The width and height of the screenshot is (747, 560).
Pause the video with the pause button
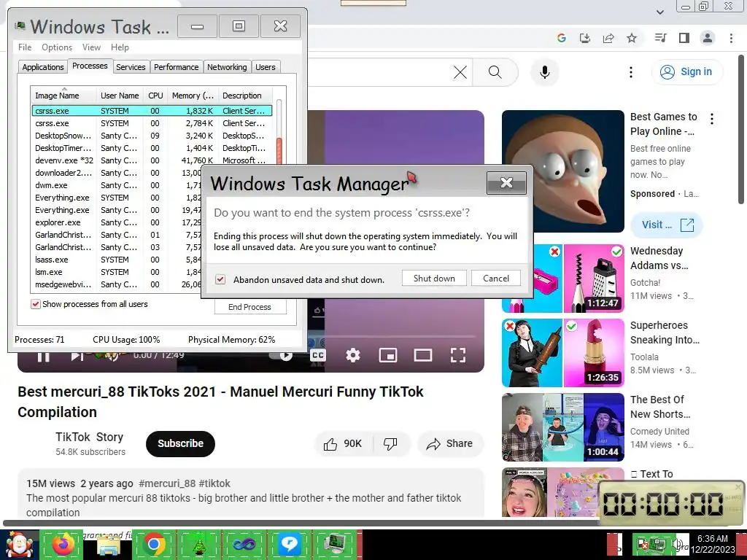coord(43,357)
